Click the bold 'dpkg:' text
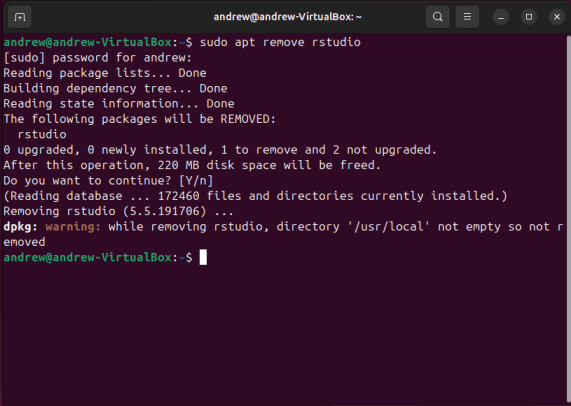571x406 pixels. (x=21, y=226)
